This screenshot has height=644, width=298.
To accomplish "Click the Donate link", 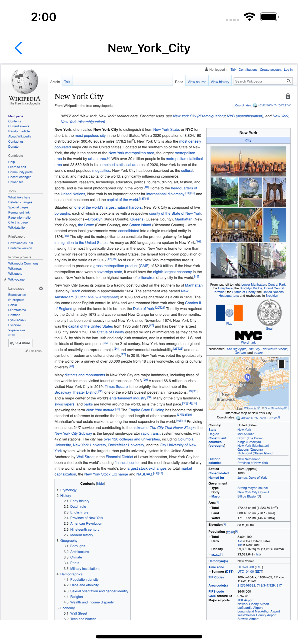I will [13, 147].
